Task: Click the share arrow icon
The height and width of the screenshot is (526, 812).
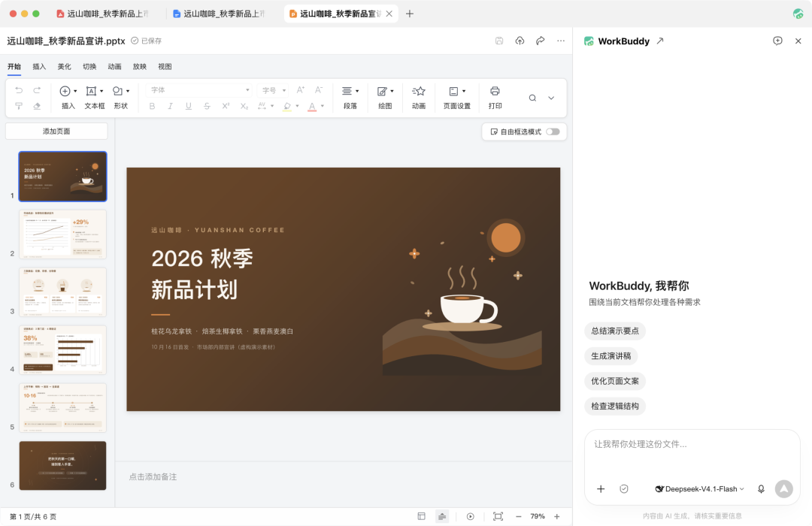Action: click(x=540, y=41)
